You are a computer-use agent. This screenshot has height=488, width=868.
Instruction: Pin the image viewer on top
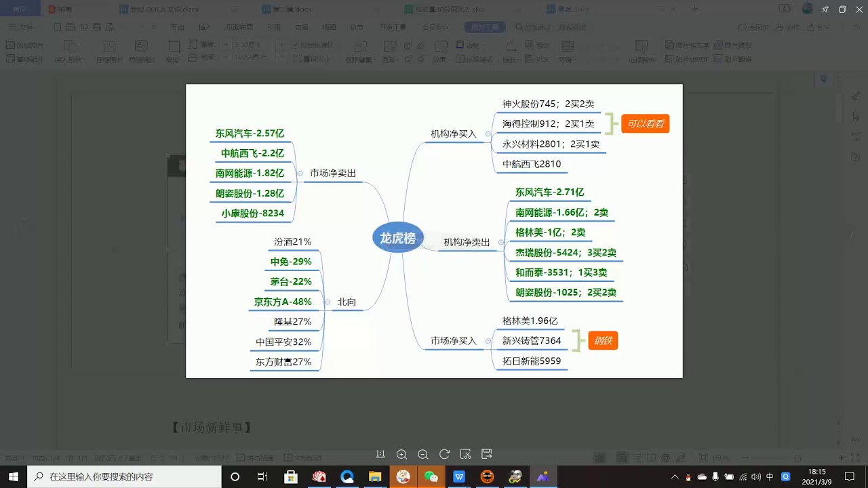click(x=825, y=9)
